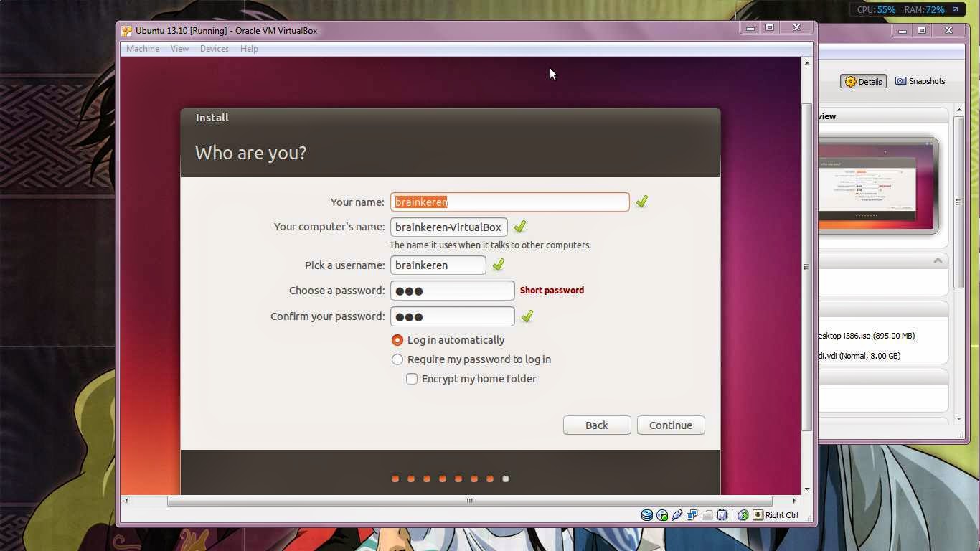This screenshot has width=980, height=551.
Task: Click 'The name it uses when it talks' hint
Action: (x=490, y=245)
